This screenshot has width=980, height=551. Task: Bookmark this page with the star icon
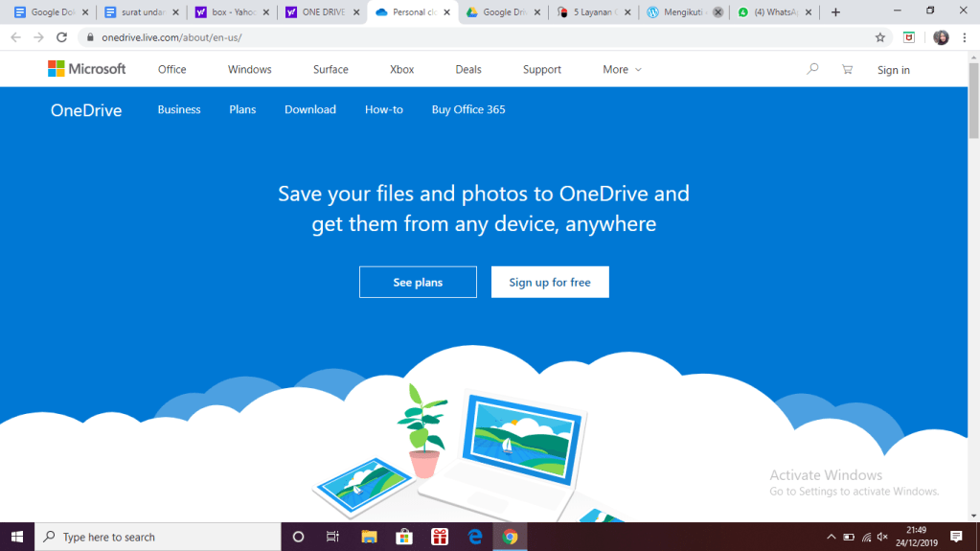pos(879,37)
